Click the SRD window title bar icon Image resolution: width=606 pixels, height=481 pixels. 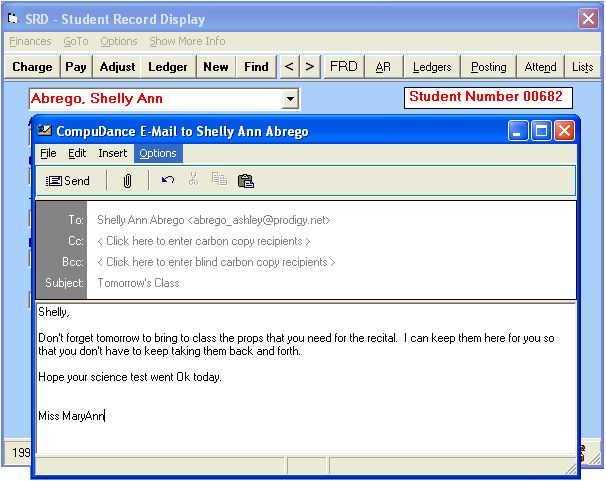[13, 19]
